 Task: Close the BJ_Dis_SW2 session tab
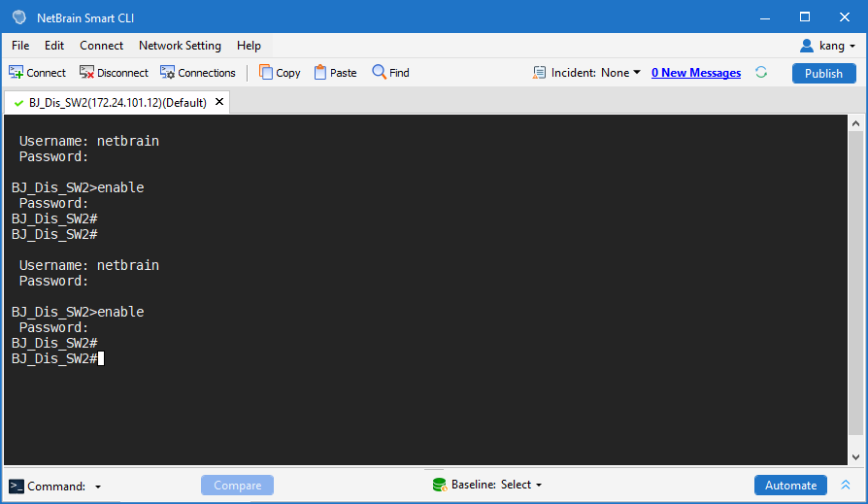tap(219, 102)
